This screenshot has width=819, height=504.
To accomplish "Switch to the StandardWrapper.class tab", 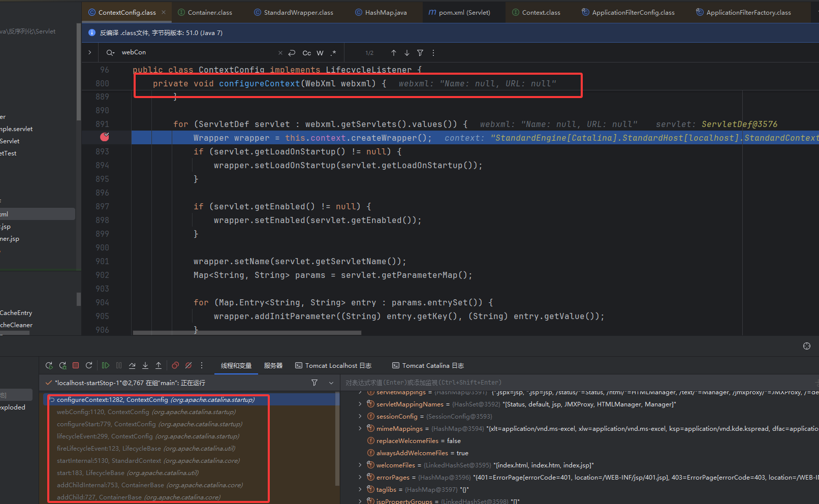I will tap(298, 12).
